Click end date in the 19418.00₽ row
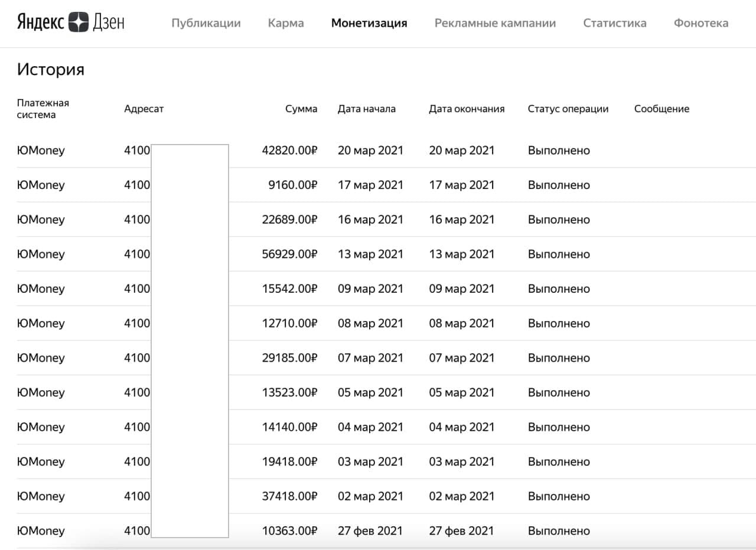This screenshot has height=550, width=756. 462,461
